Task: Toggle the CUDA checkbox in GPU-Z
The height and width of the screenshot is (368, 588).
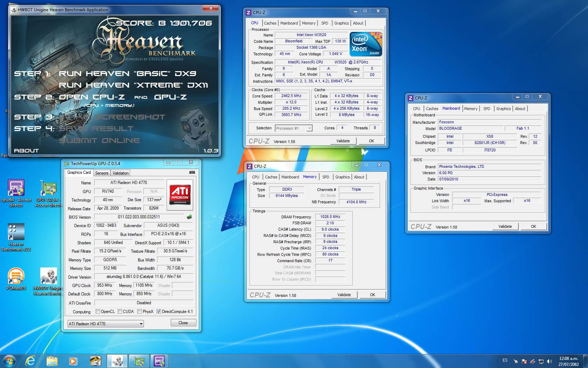Action: [120, 312]
